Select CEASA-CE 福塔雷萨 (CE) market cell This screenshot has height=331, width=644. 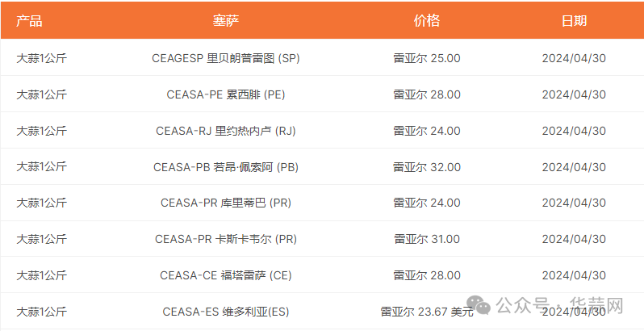click(x=226, y=275)
